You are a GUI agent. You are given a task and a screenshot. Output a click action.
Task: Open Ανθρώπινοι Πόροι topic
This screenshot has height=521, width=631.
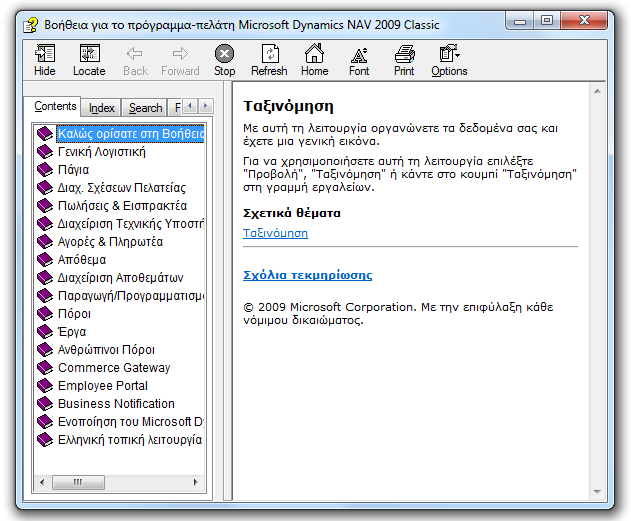pos(106,350)
